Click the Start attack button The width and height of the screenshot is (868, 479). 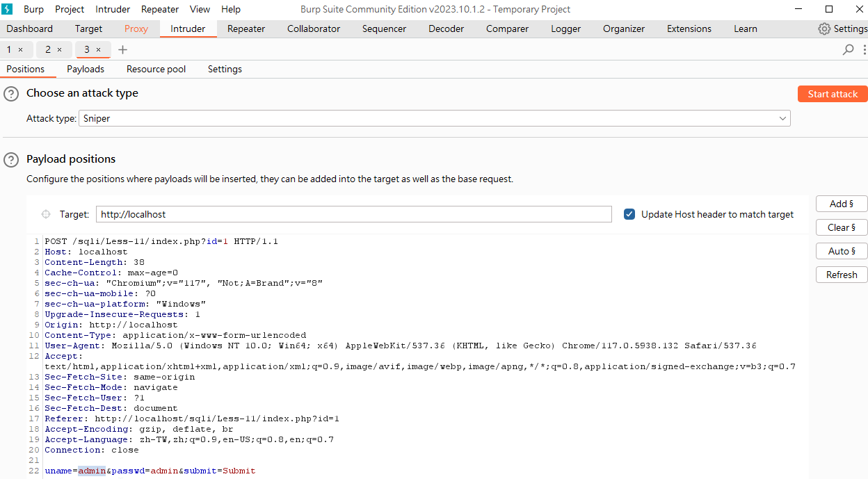click(x=833, y=94)
